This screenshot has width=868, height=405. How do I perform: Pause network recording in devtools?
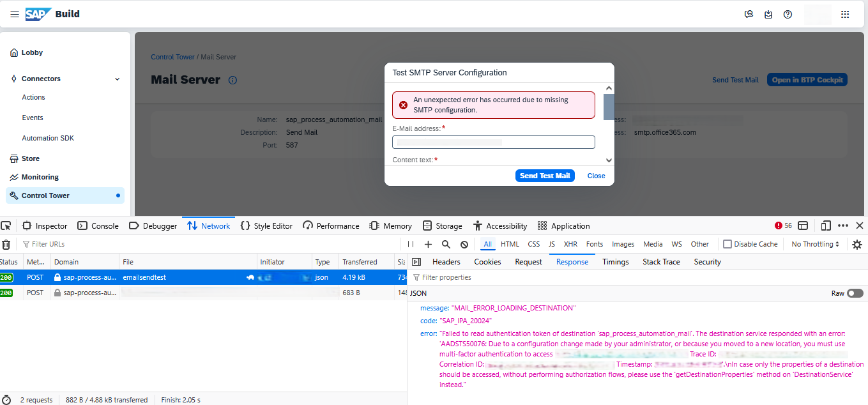click(x=411, y=244)
